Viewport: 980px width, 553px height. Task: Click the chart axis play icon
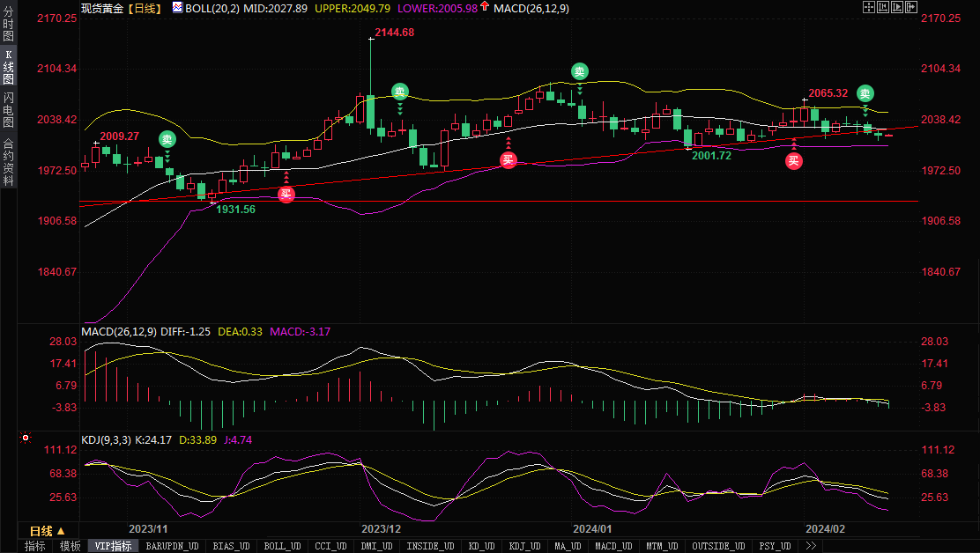(898, 7)
